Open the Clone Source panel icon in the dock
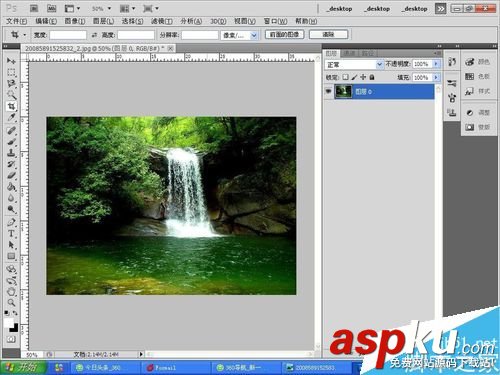This screenshot has height=375, width=500. click(x=452, y=113)
